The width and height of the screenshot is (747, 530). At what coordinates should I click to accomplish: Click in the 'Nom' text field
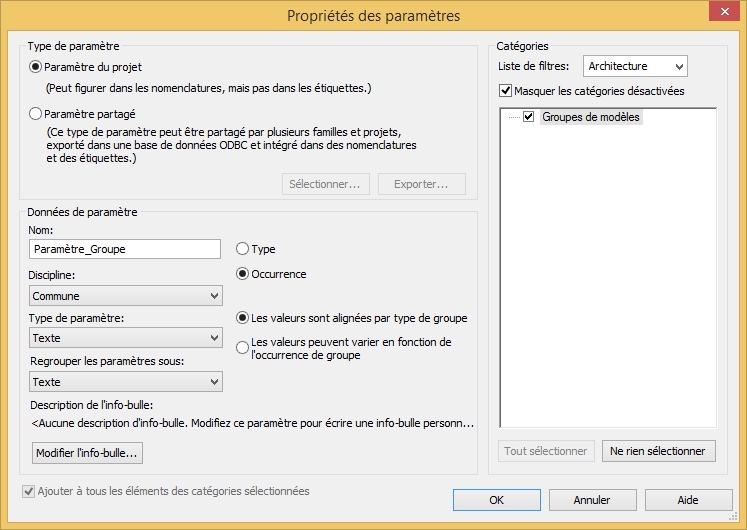[125, 249]
